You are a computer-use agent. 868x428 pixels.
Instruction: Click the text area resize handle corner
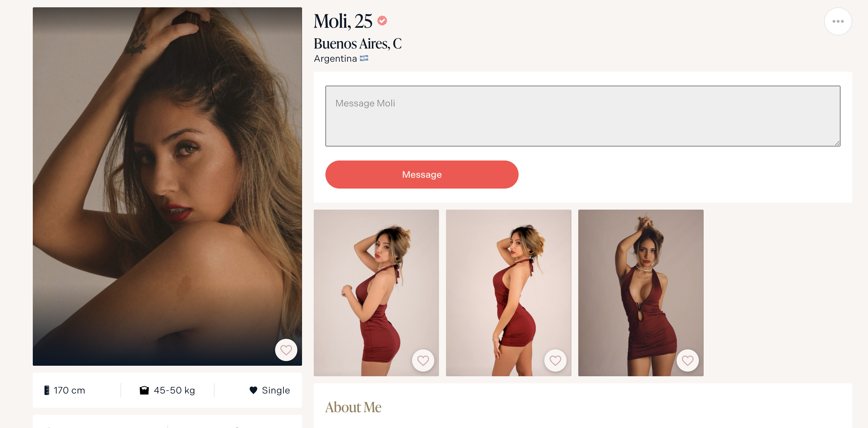(837, 143)
